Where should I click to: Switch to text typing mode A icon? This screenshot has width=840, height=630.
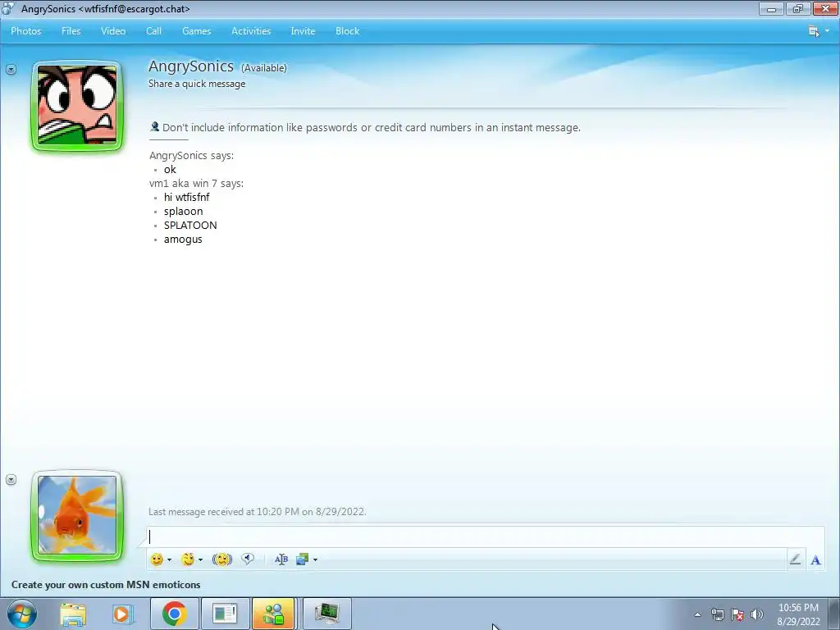coord(815,559)
